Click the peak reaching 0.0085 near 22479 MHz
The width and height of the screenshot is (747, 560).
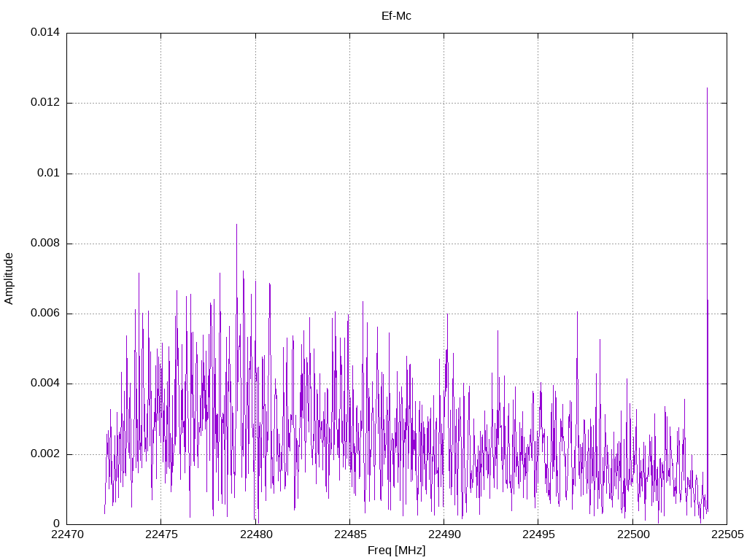point(236,225)
